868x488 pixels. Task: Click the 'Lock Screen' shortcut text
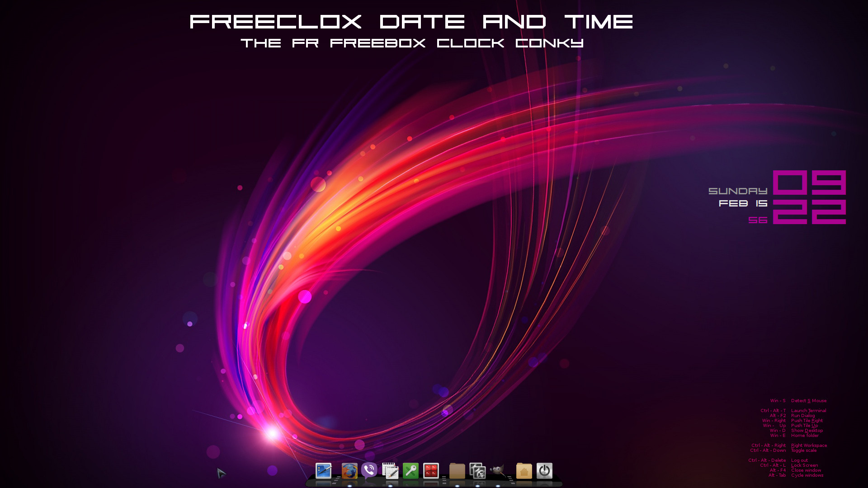805,465
